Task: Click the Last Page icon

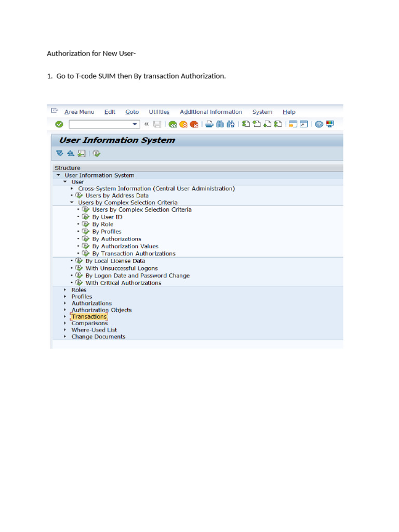Action: point(278,124)
